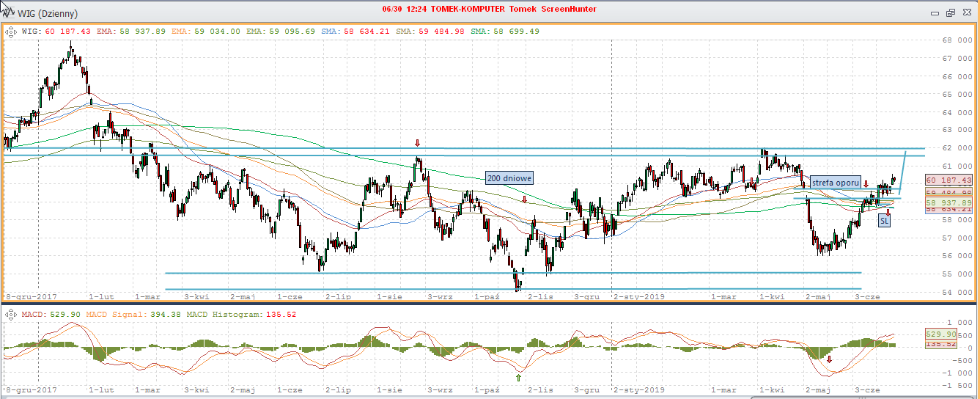
Task: Click the 2-sty-2019 date marker on the time axis
Action: [639, 296]
